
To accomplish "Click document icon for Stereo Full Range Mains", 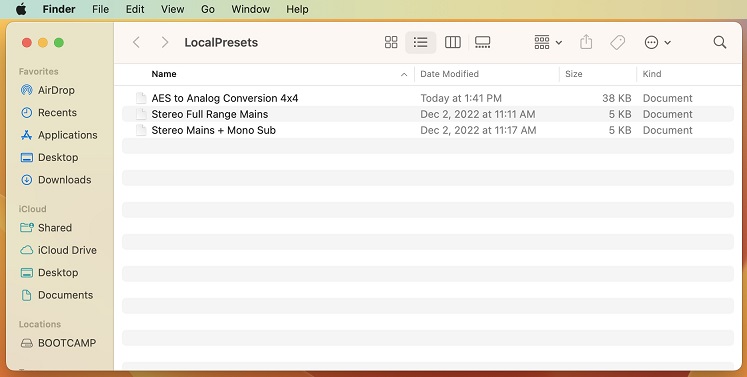I will point(141,114).
